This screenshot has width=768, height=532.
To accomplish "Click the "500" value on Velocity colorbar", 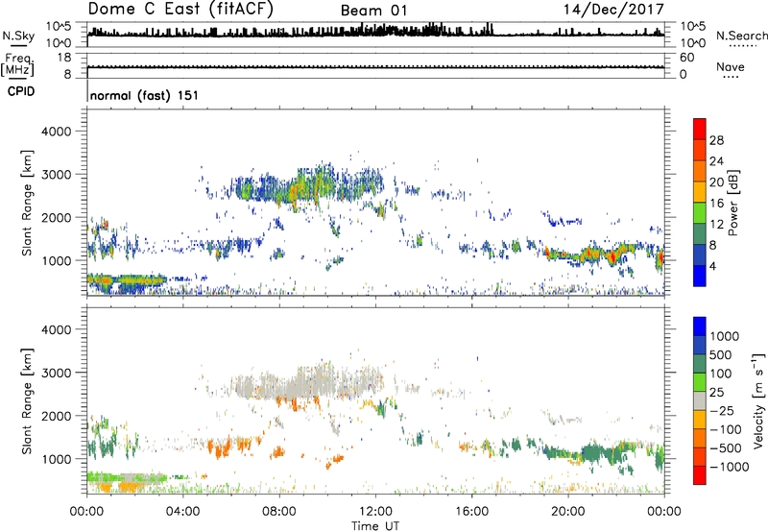I will point(721,355).
